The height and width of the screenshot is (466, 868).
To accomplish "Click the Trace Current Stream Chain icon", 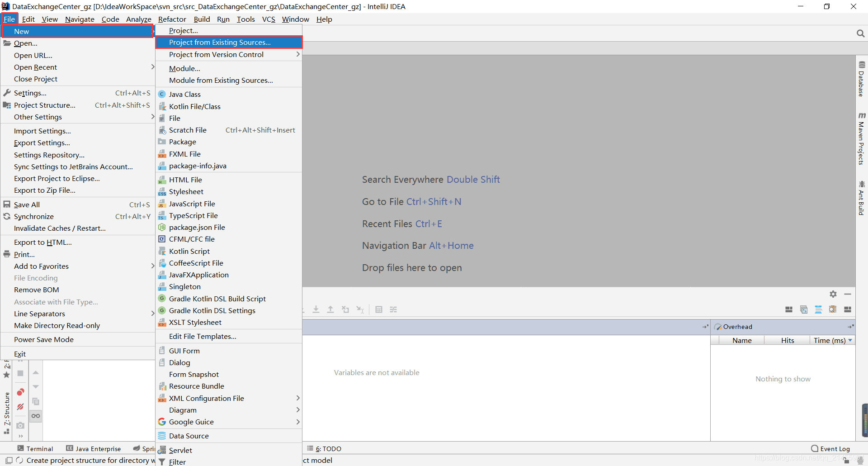I will click(393, 309).
